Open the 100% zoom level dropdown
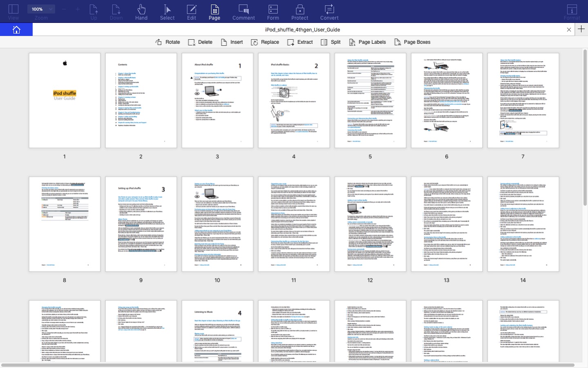The height and width of the screenshot is (368, 588). (x=41, y=9)
